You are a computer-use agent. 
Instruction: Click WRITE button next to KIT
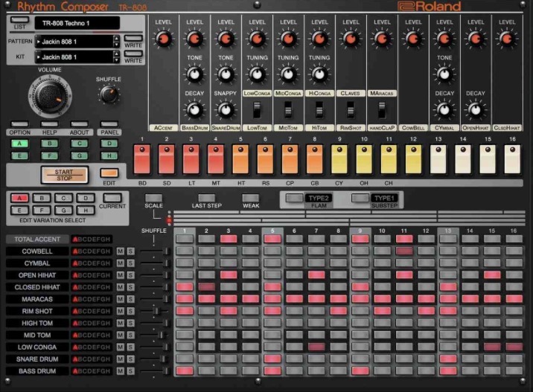(x=133, y=54)
